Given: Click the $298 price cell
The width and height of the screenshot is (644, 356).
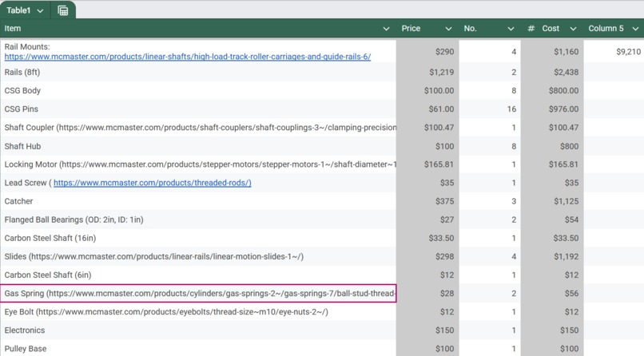Looking at the screenshot, I should 427,257.
